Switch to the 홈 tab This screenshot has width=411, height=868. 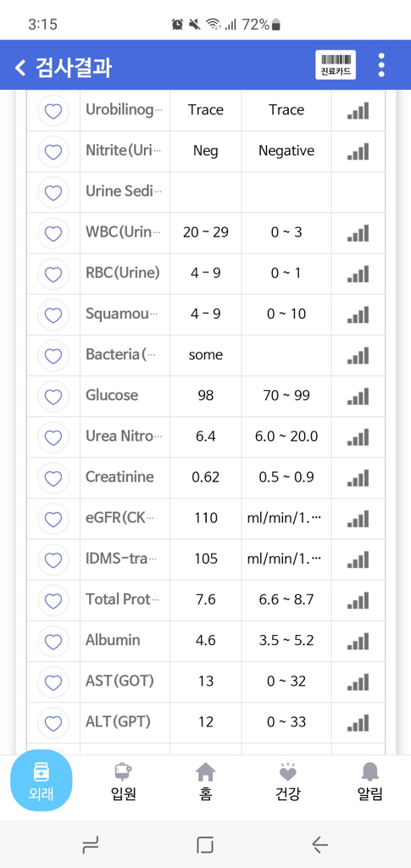206,782
